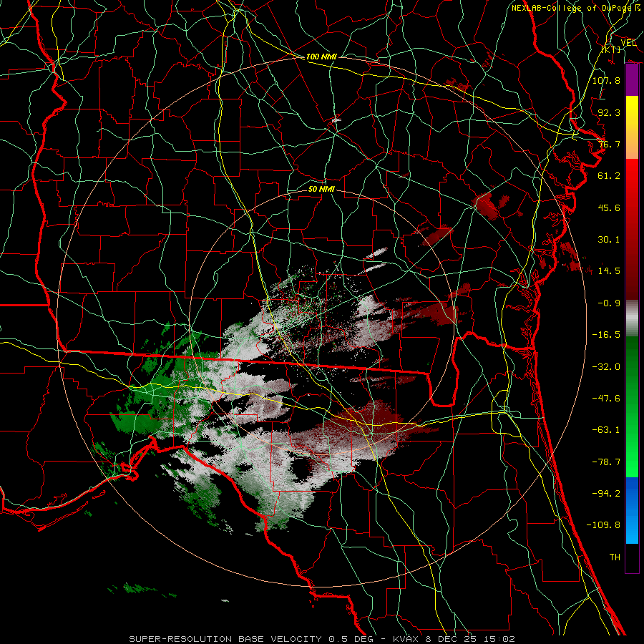Click the light blue segment of the color scale
This screenshot has height=644, width=644.
632,528
